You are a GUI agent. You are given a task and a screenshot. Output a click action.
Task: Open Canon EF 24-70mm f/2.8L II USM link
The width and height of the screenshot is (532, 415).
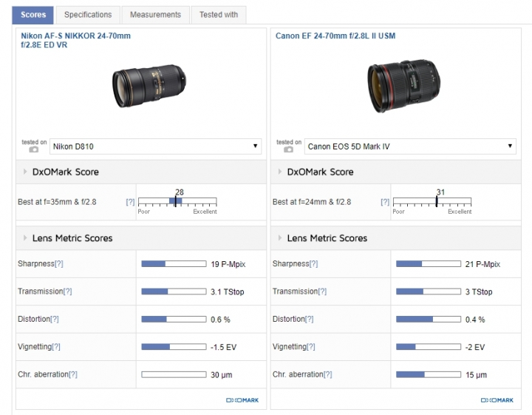tap(335, 36)
